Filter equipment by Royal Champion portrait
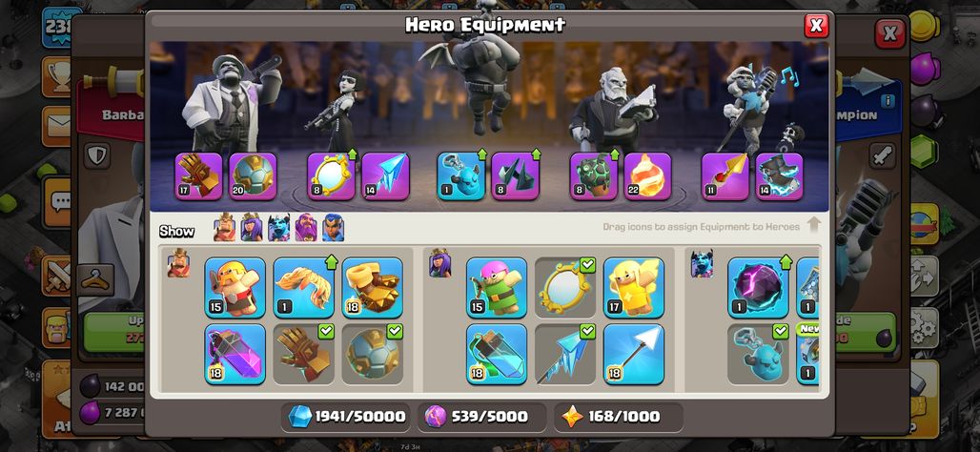Image resolution: width=980 pixels, height=452 pixels. [333, 228]
